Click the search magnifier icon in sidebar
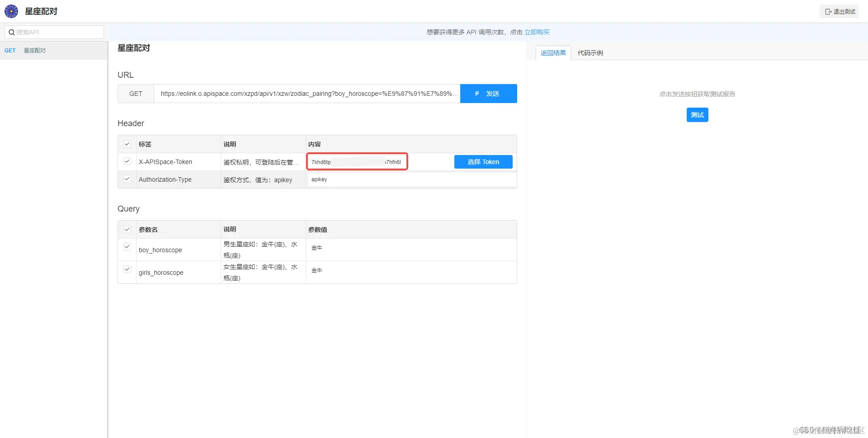The height and width of the screenshot is (438, 868). pyautogui.click(x=12, y=32)
